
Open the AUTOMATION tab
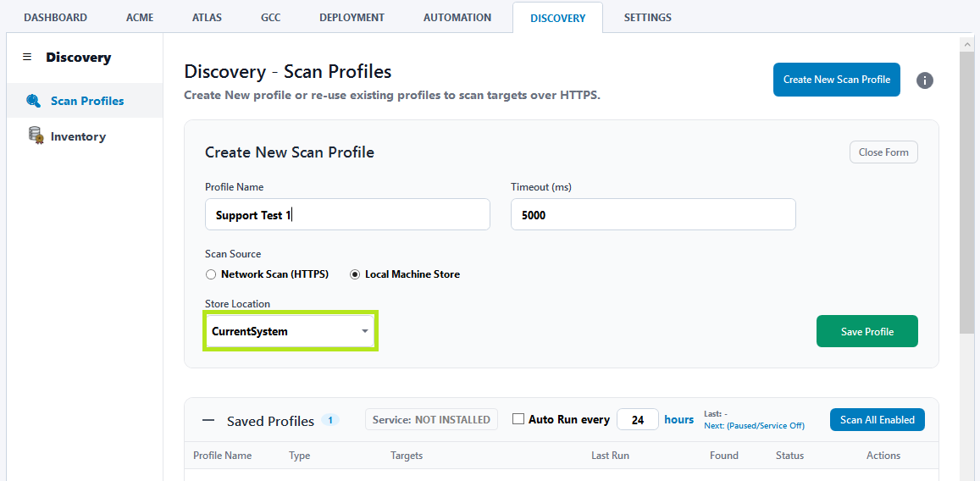(457, 18)
